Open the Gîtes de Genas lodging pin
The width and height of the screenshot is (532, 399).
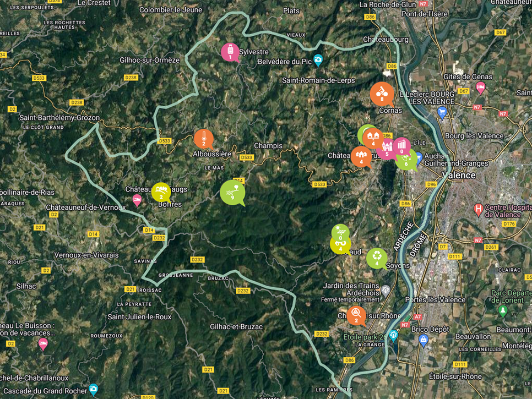(480, 88)
